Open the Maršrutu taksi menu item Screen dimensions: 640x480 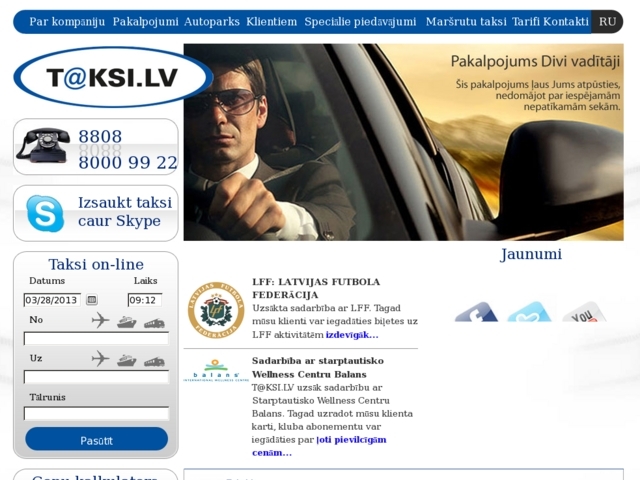(466, 22)
